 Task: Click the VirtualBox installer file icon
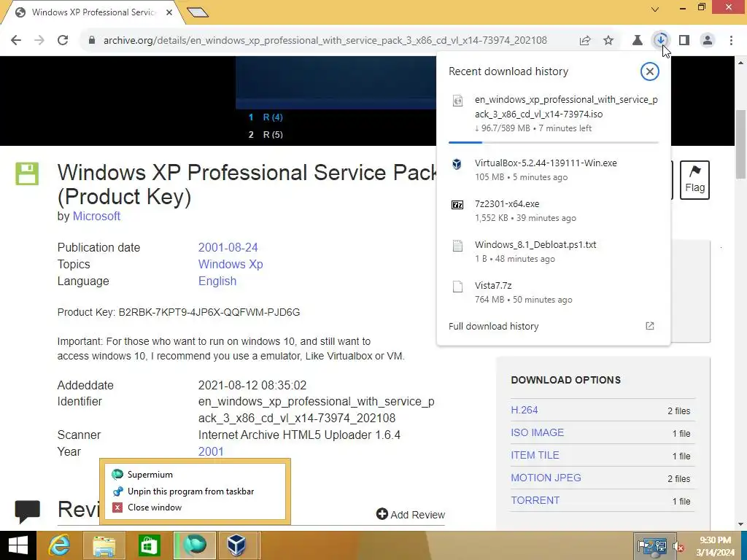pyautogui.click(x=457, y=164)
